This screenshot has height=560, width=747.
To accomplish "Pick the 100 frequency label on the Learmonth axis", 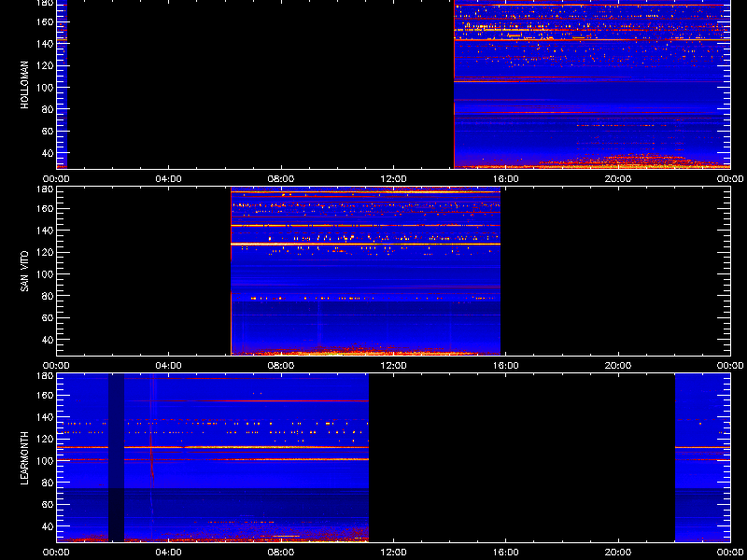I will point(46,461).
